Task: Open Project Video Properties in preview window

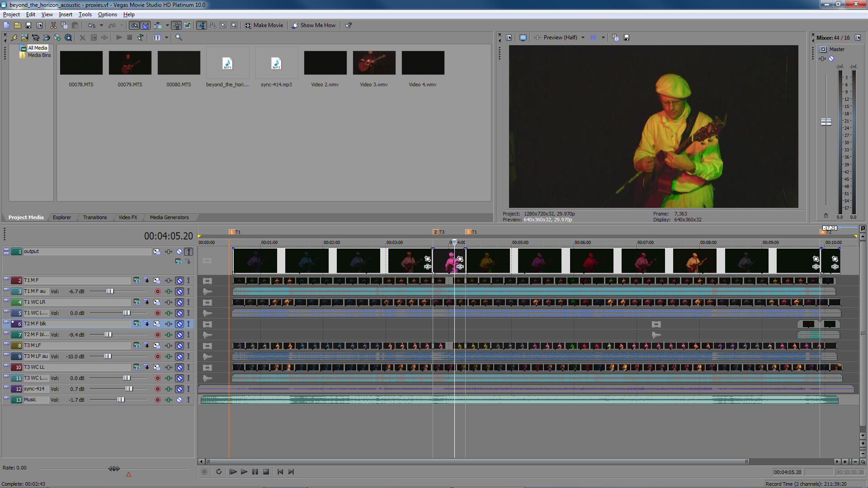Action: point(509,38)
